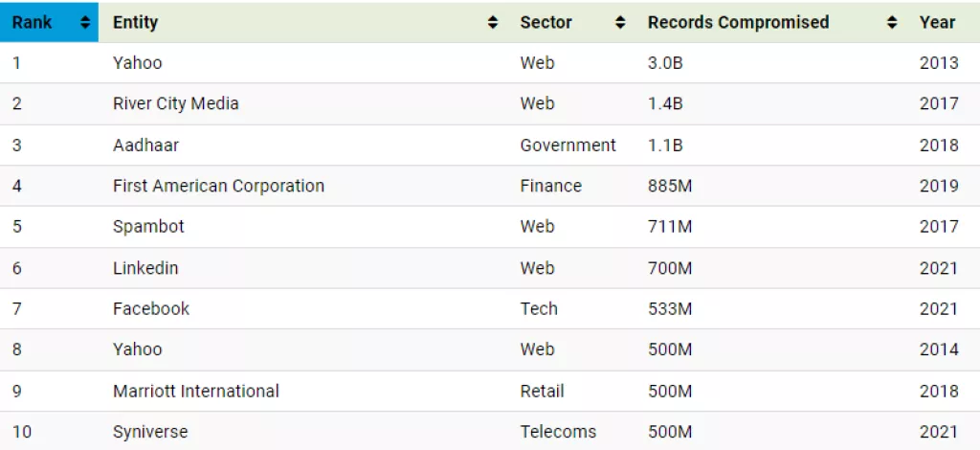Screen dimensions: 980x450
Task: Click the Records Compromised header text
Action: pyautogui.click(x=738, y=22)
